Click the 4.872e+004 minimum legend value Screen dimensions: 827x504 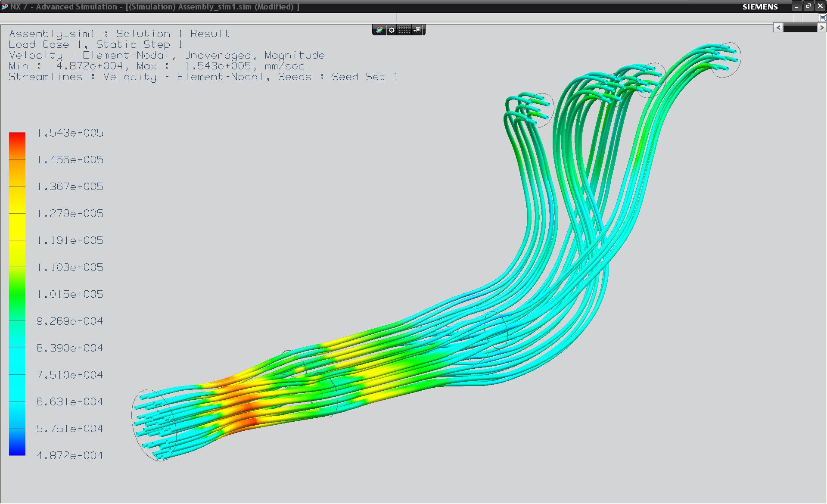click(x=70, y=456)
